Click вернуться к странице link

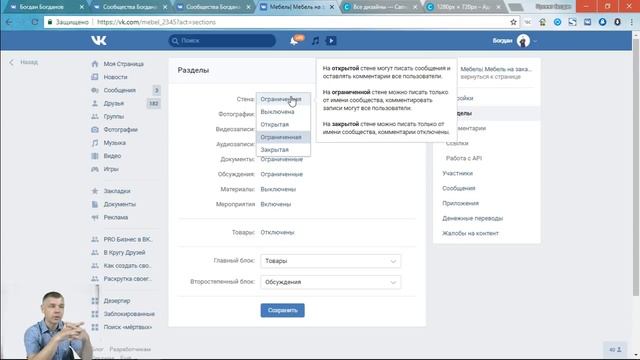491,77
